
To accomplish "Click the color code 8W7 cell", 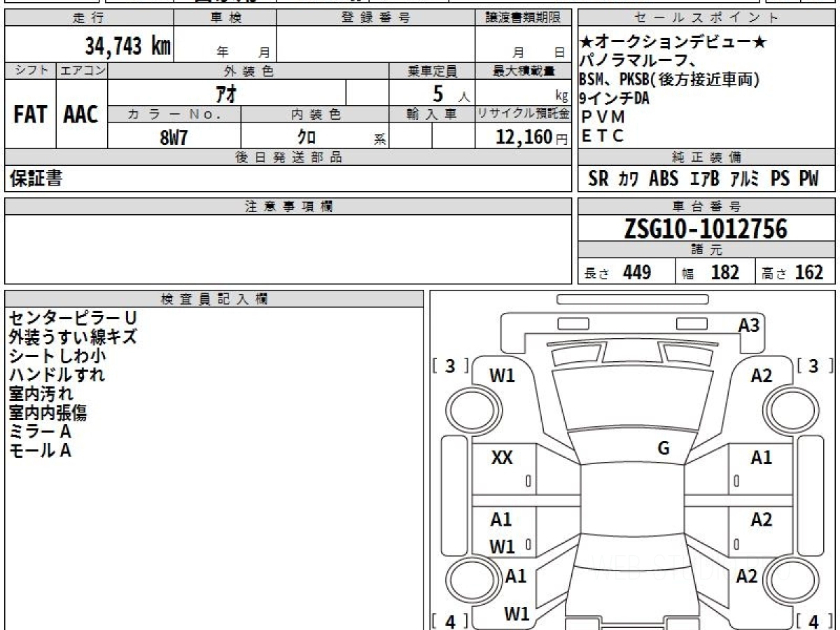I will 174,137.
